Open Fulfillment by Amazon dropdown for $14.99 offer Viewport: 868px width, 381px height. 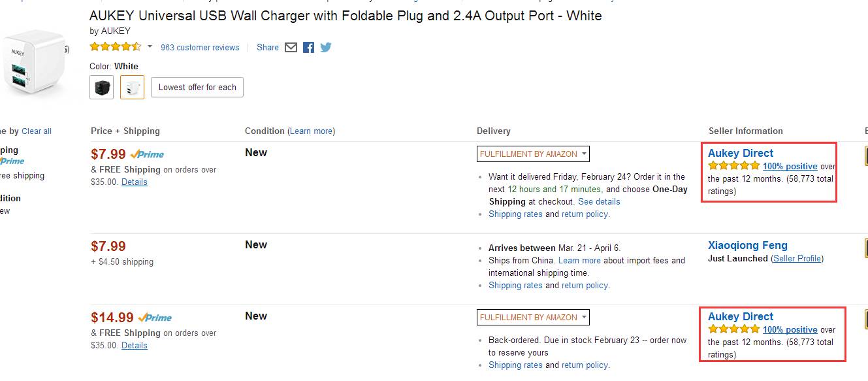[533, 318]
